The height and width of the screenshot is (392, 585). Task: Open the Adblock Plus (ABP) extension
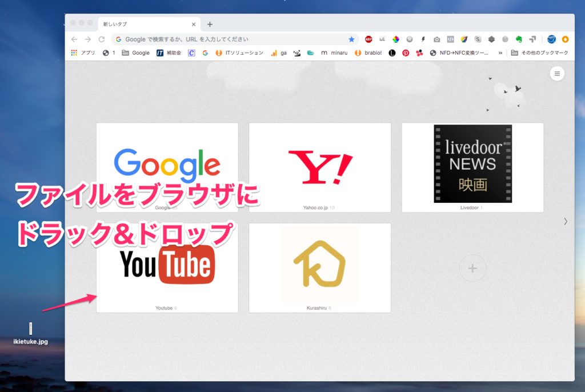[x=368, y=39]
